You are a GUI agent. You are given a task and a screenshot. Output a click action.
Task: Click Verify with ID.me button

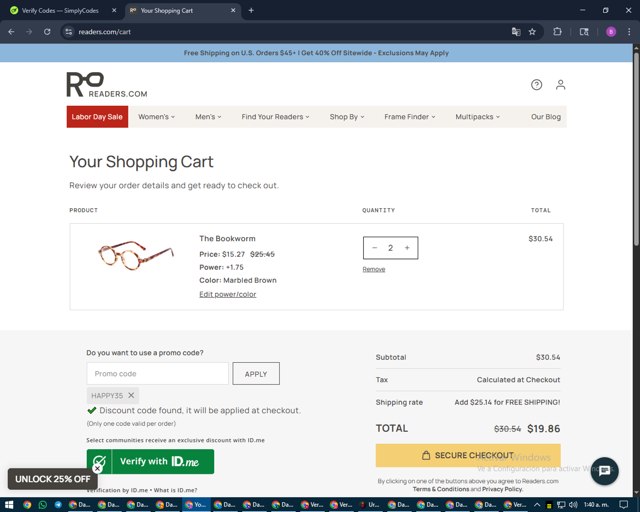150,461
